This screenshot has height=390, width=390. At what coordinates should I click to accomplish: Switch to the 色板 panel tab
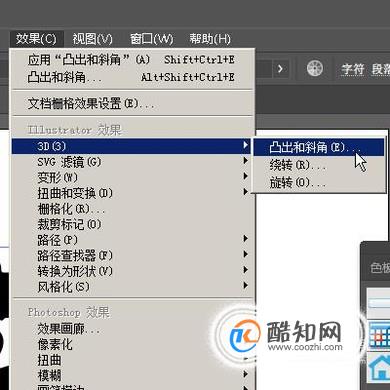coord(380,268)
